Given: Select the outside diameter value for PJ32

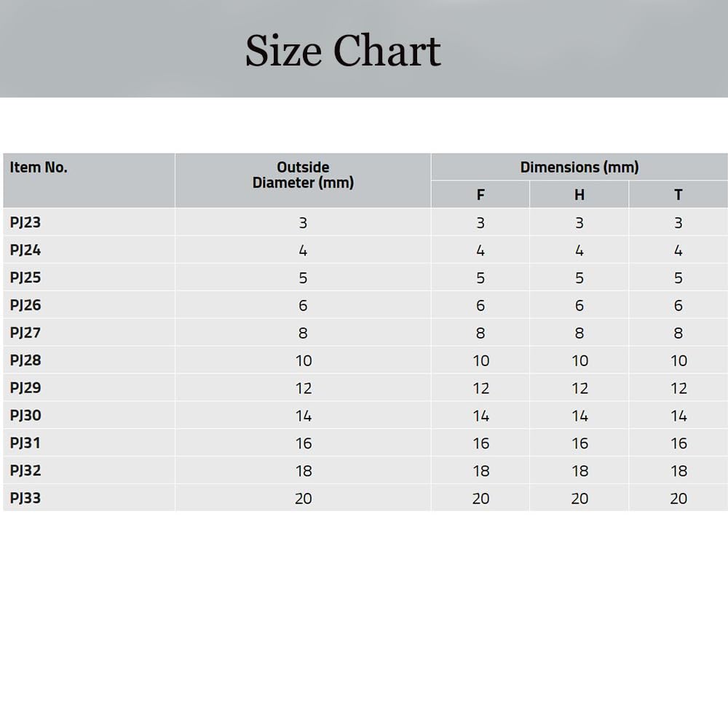Looking at the screenshot, I should pyautogui.click(x=304, y=471).
